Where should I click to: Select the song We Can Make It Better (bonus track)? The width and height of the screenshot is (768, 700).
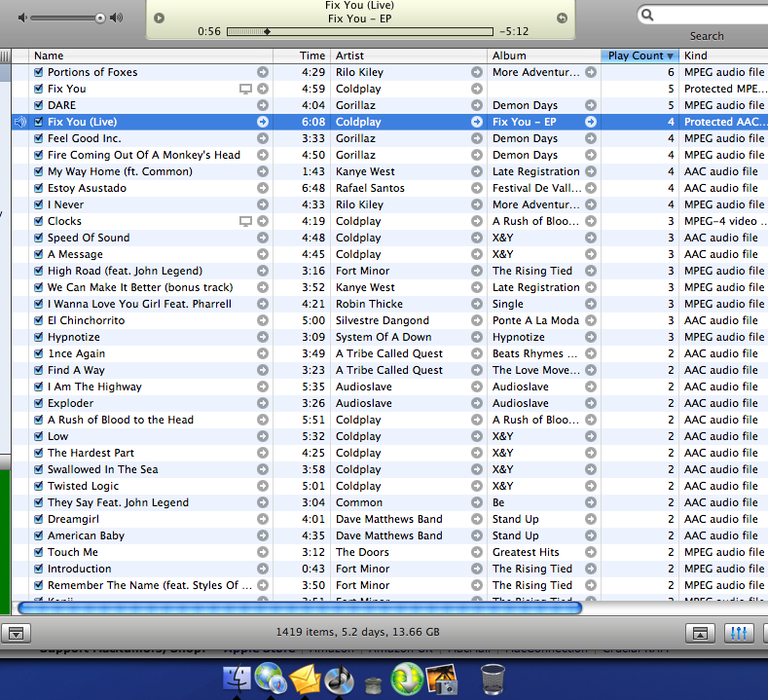point(140,287)
